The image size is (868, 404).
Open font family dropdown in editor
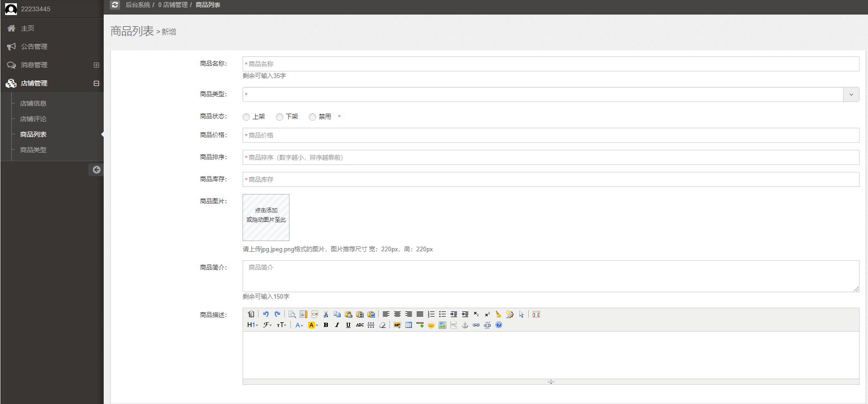(267, 325)
